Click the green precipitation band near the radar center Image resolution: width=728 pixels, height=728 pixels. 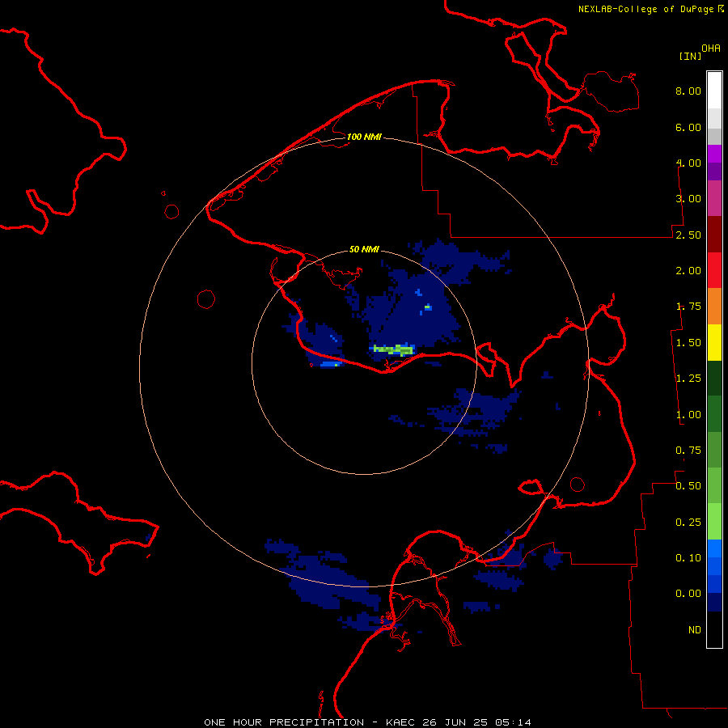pyautogui.click(x=394, y=349)
